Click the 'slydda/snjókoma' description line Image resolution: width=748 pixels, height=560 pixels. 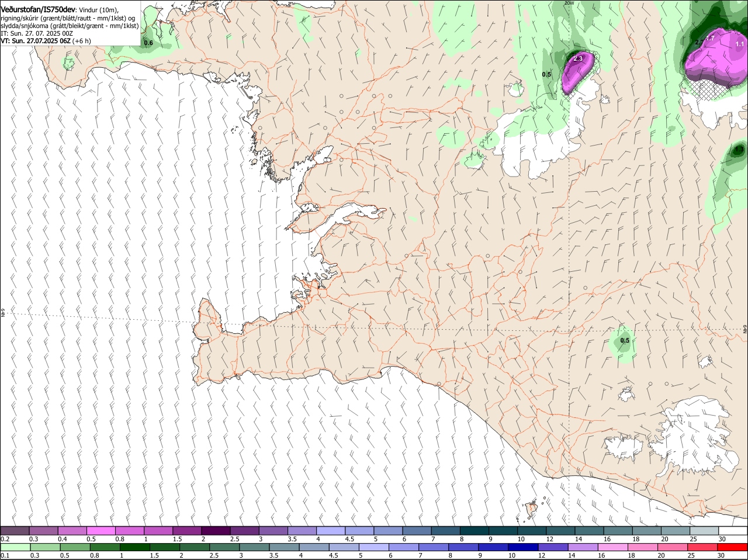pos(70,26)
